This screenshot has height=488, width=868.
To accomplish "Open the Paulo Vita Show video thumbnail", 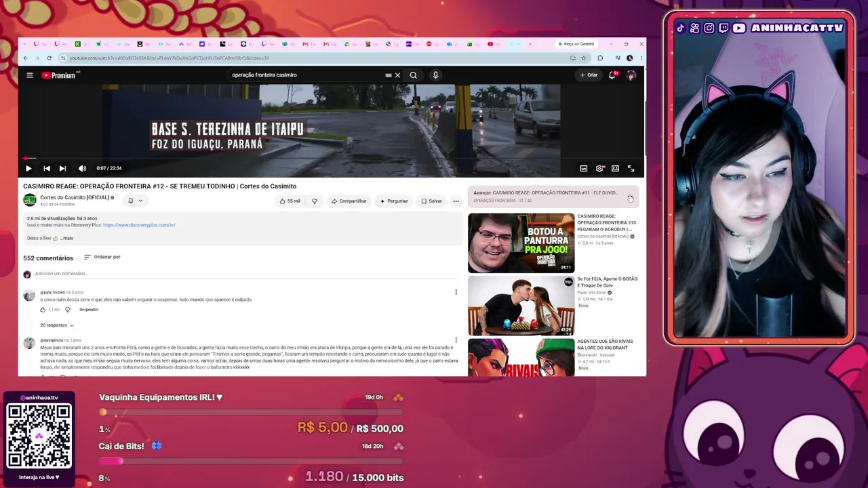I will click(521, 306).
